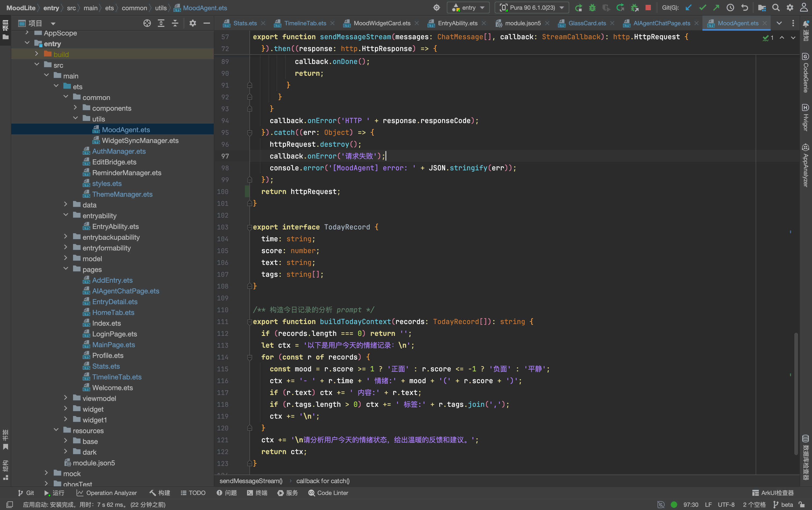Open Code Linter tool window
This screenshot has height=510, width=812.
click(328, 493)
